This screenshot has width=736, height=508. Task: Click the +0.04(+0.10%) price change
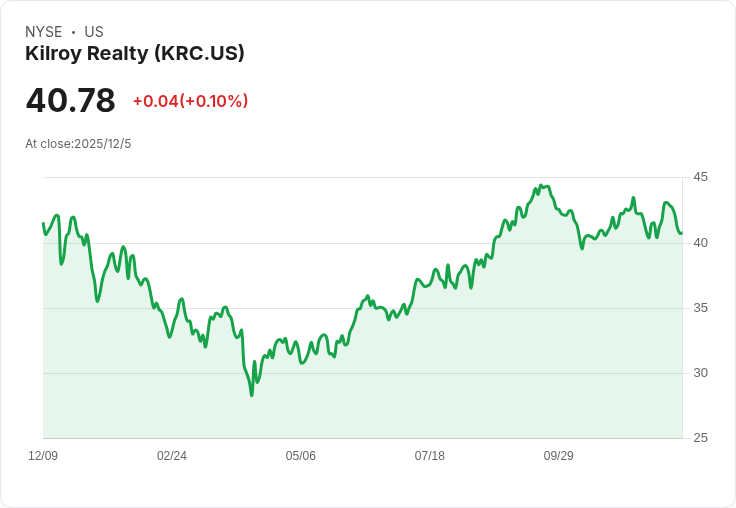click(190, 101)
